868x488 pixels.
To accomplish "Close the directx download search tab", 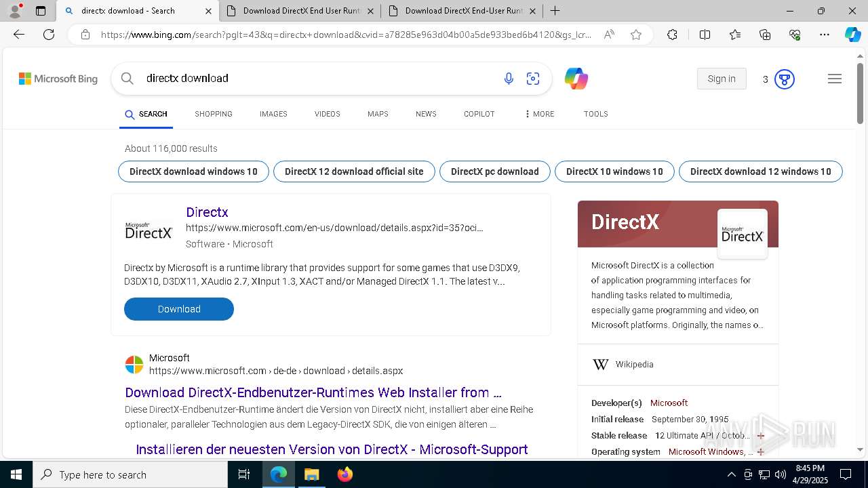I will (x=208, y=11).
